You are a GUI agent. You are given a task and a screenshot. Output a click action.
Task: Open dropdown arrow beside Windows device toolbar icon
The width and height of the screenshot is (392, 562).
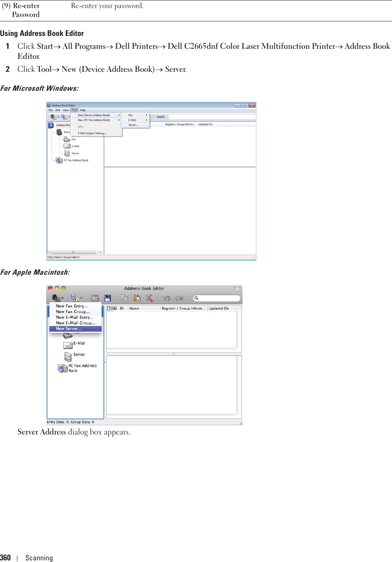point(58,117)
